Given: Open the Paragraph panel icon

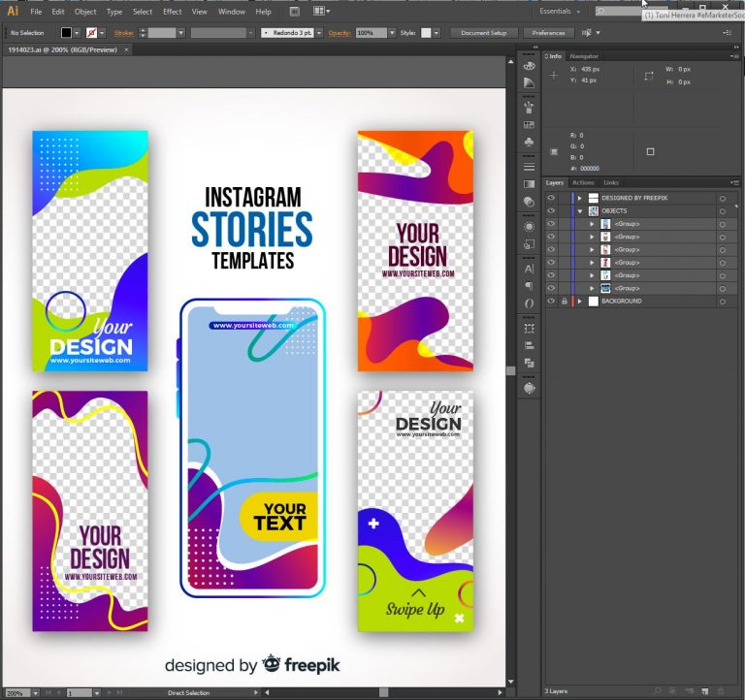Looking at the screenshot, I should [529, 286].
